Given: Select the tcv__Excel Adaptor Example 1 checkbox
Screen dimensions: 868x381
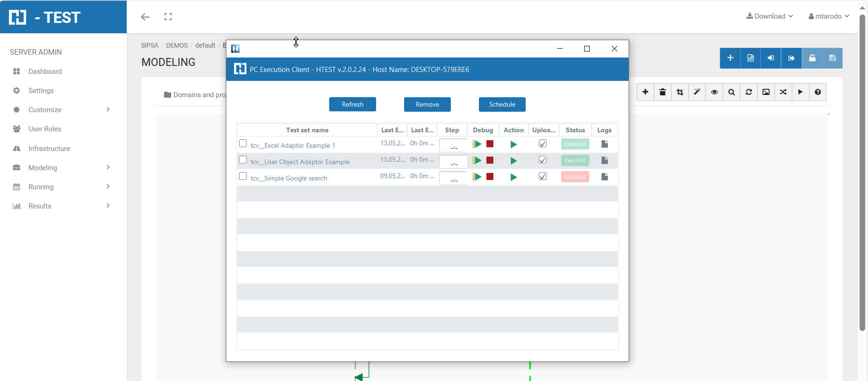Looking at the screenshot, I should click(243, 144).
